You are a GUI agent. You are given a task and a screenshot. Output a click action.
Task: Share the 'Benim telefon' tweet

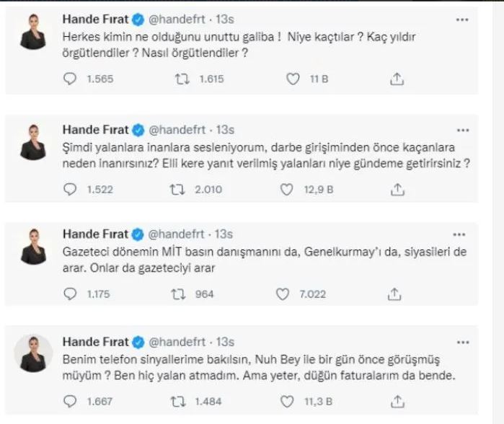point(395,402)
